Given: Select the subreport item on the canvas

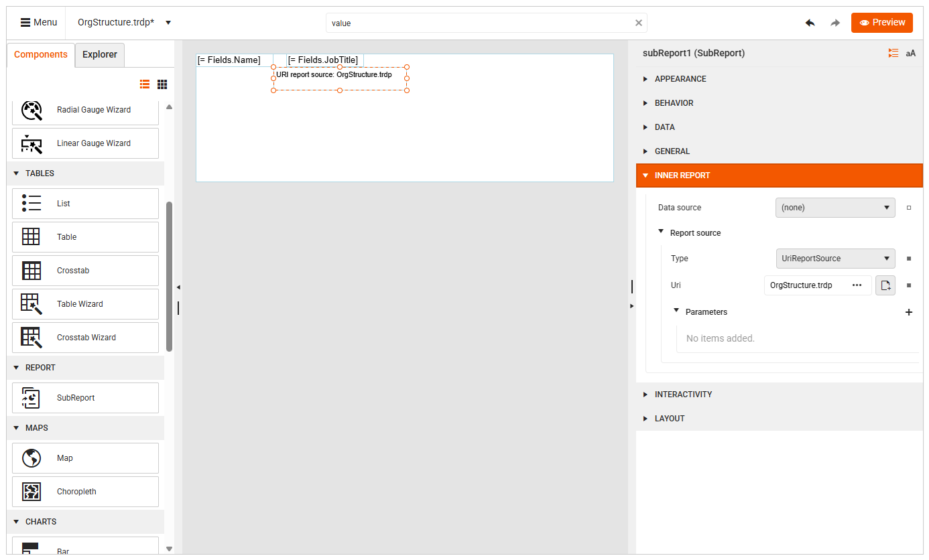Looking at the screenshot, I should [x=340, y=78].
